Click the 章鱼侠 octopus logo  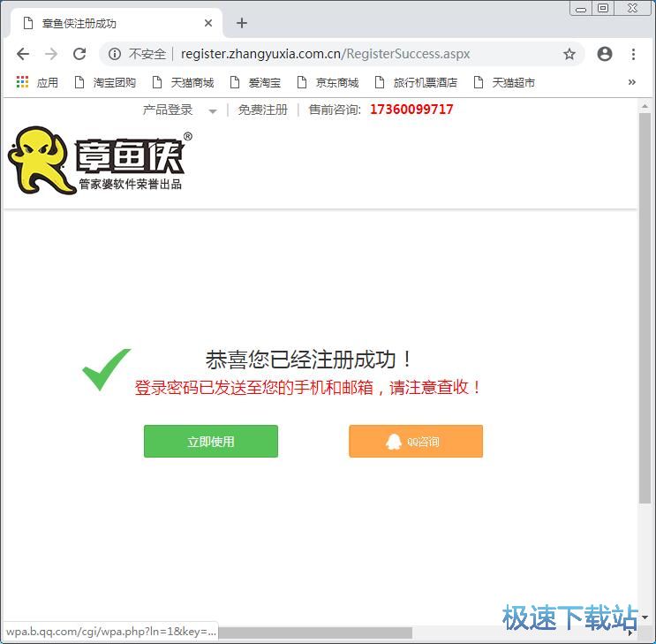pyautogui.click(x=101, y=161)
